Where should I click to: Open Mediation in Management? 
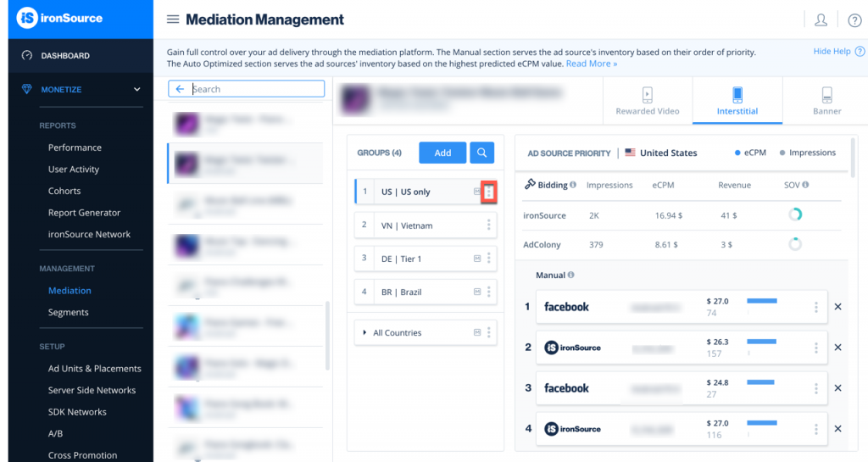(x=70, y=291)
